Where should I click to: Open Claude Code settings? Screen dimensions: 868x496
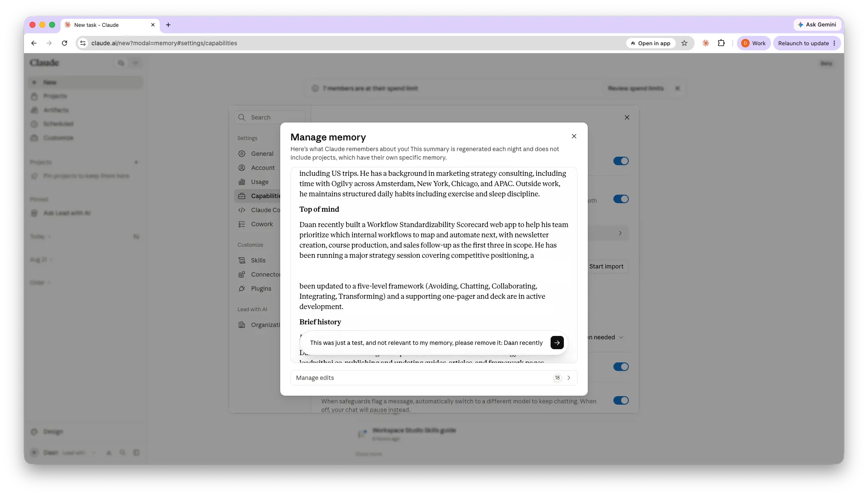pos(257,210)
